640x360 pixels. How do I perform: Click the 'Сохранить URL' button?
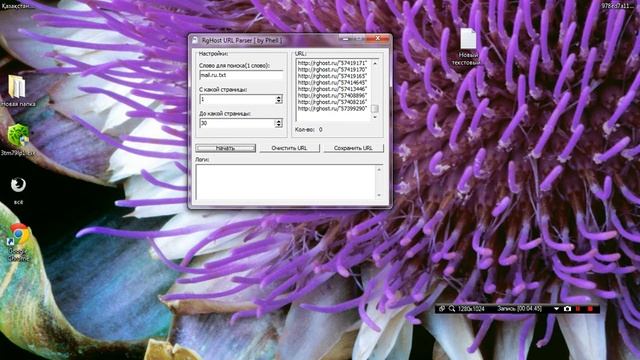[353, 148]
